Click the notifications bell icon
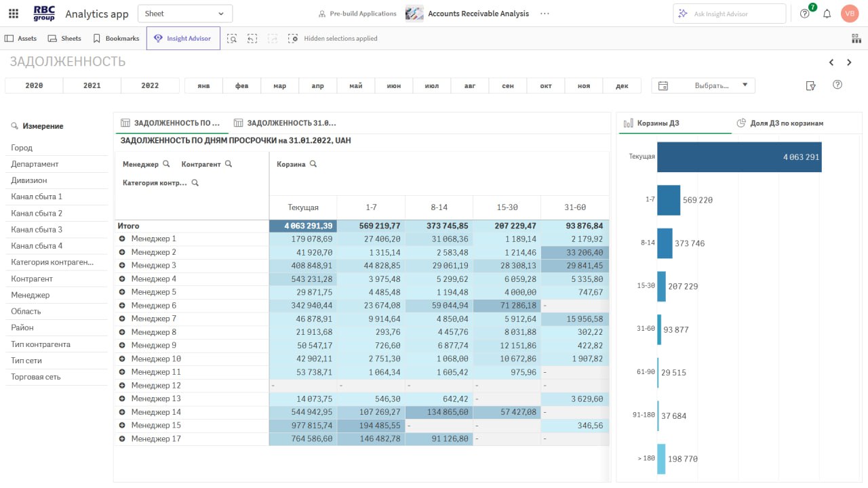The height and width of the screenshot is (488, 868). [827, 14]
